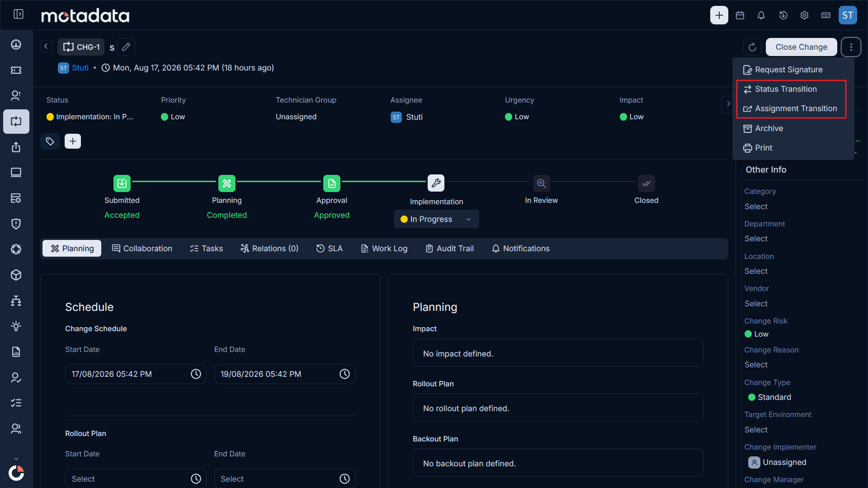This screenshot has width=868, height=488.
Task: Click the Rollout Plan End Date Select field
Action: tap(285, 479)
